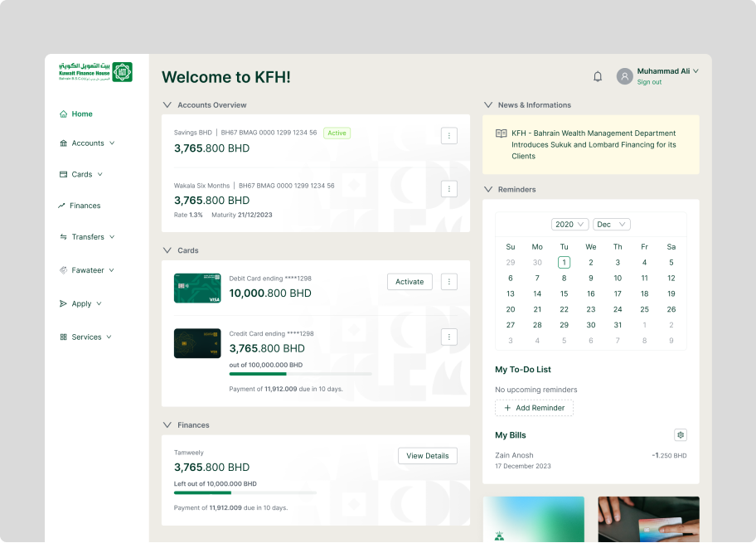Collapse the Cards section header
The width and height of the screenshot is (756, 543).
[167, 250]
